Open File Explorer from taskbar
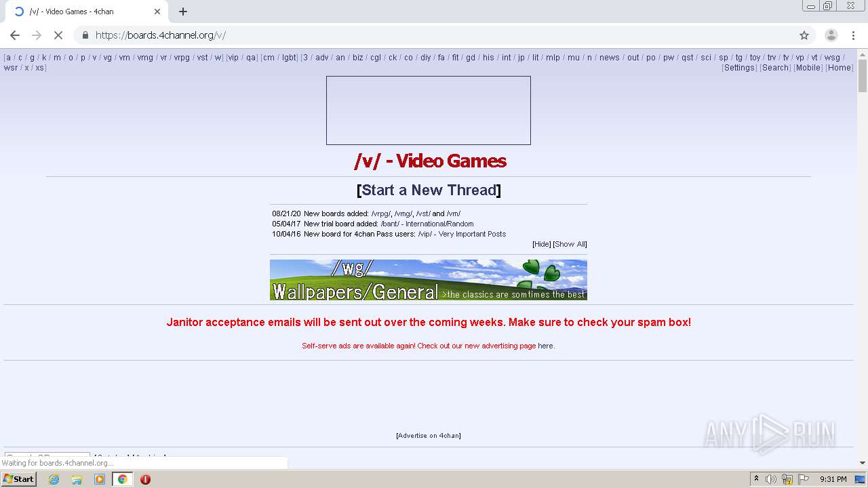The height and width of the screenshot is (488, 868). [x=77, y=479]
